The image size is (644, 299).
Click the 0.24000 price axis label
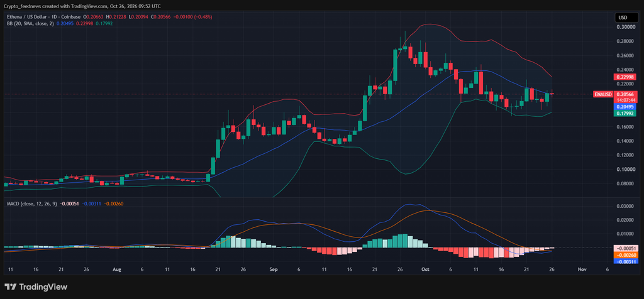pyautogui.click(x=626, y=70)
